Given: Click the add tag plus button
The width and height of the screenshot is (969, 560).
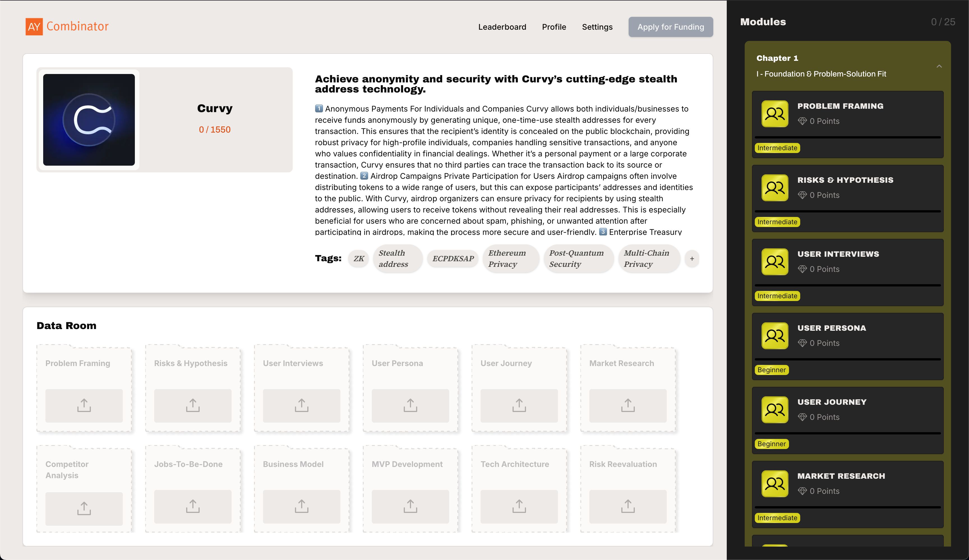Looking at the screenshot, I should (x=691, y=259).
